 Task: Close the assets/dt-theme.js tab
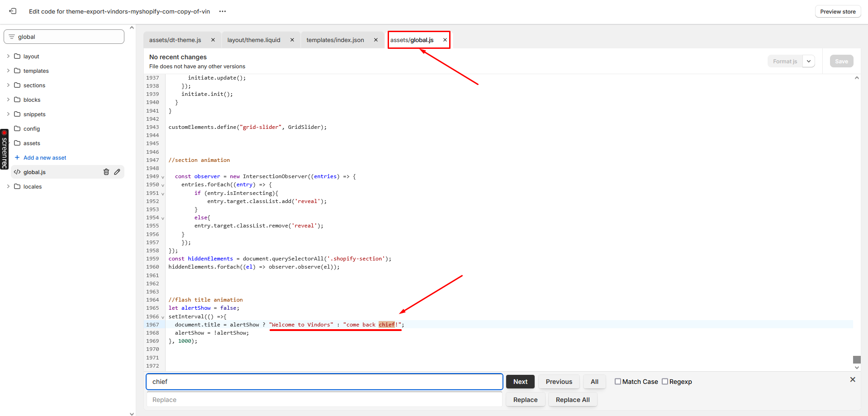[x=213, y=40]
